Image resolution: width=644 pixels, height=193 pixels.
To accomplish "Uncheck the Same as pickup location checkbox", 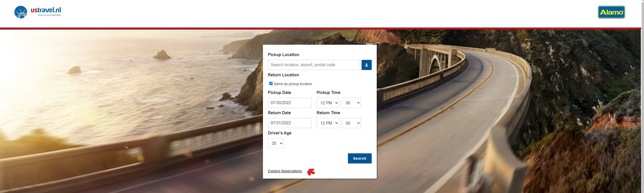I will [x=271, y=84].
